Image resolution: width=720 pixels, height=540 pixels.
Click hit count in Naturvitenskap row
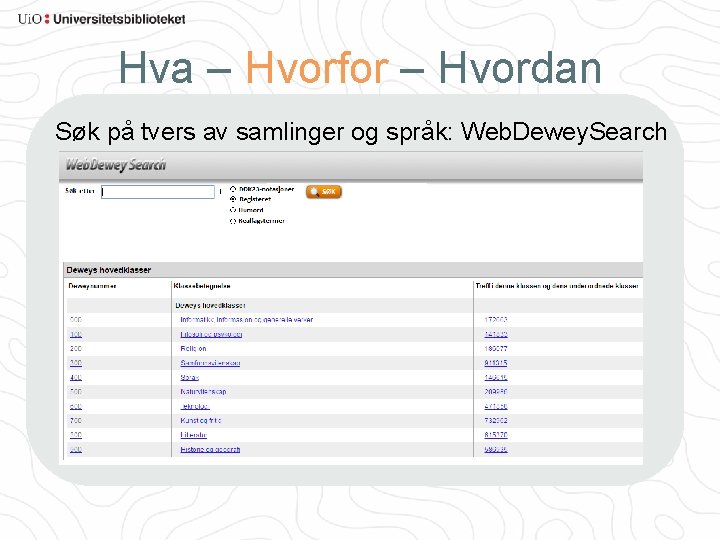[496, 392]
